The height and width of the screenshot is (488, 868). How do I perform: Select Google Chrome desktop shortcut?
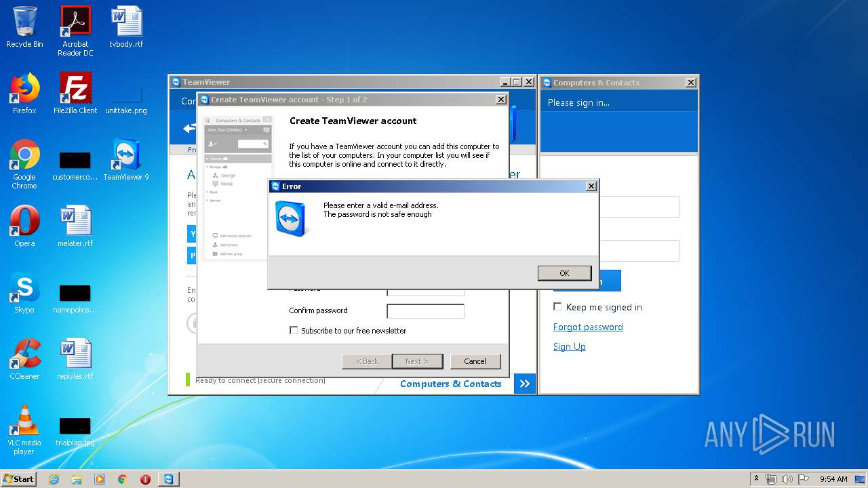pyautogui.click(x=24, y=164)
